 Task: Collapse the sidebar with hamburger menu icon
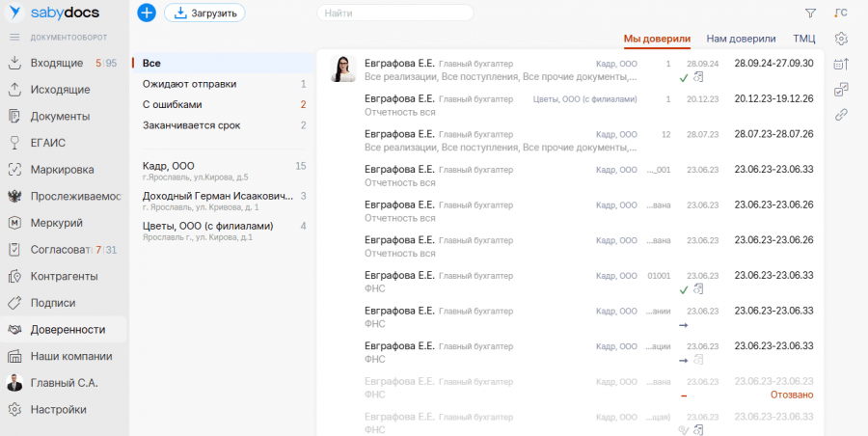pyautogui.click(x=14, y=38)
